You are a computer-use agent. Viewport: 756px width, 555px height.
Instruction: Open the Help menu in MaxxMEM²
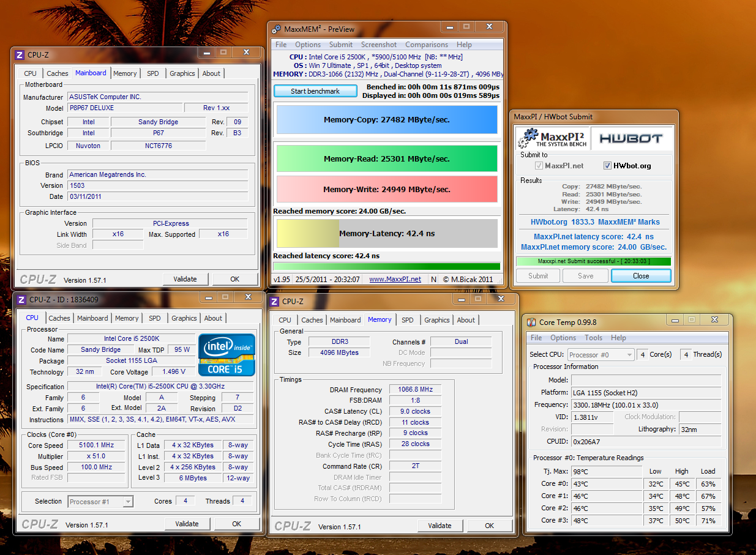[464, 45]
